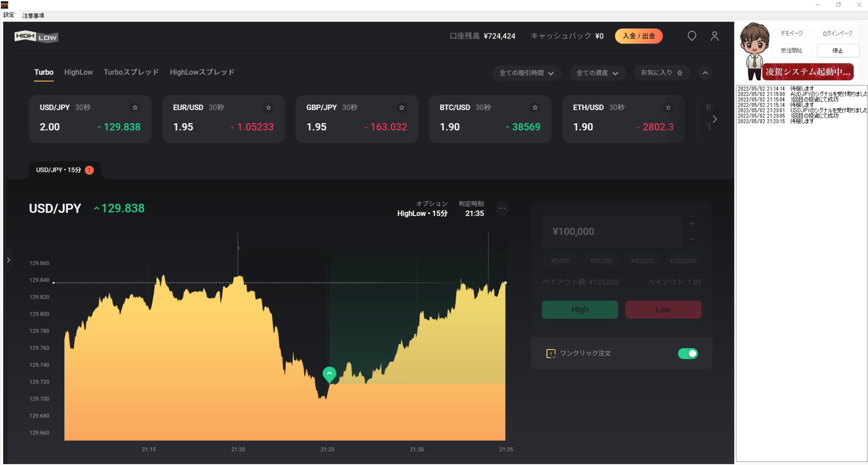Select the GBP/JPY 30秒 asset card
Screen dimensions: 868x465
[357, 119]
